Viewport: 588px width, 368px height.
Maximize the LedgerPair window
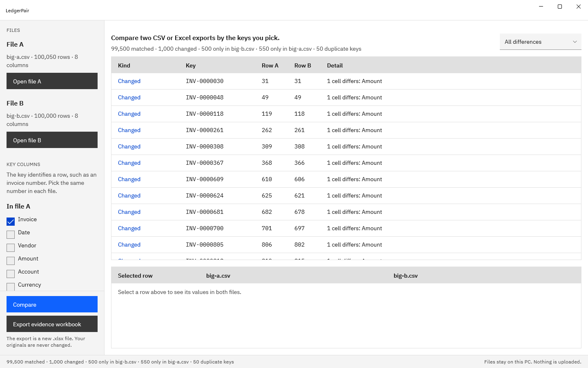[x=560, y=7]
